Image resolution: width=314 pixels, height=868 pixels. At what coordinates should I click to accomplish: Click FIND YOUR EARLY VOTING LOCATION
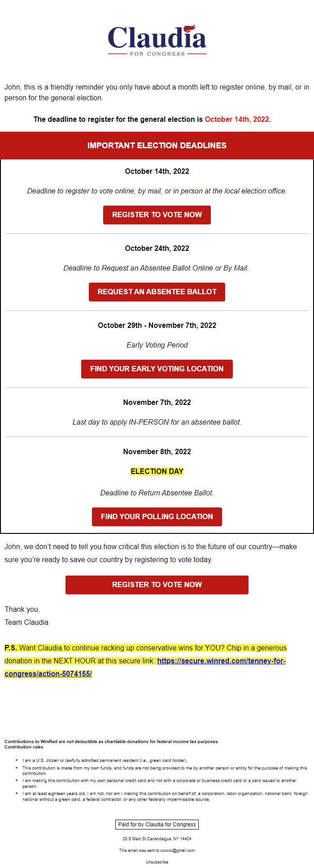click(x=157, y=369)
